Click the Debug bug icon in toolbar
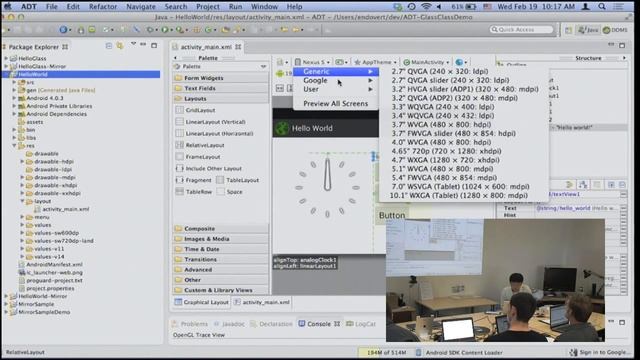 (x=150, y=29)
